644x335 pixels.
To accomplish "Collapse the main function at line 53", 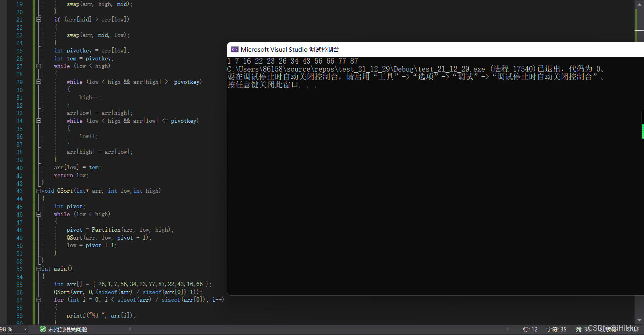I will pos(39,269).
